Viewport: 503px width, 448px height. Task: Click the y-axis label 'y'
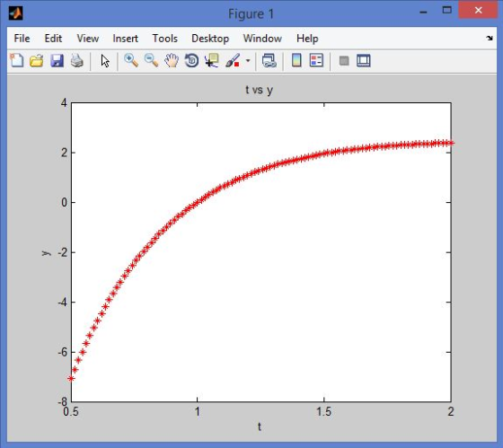47,252
